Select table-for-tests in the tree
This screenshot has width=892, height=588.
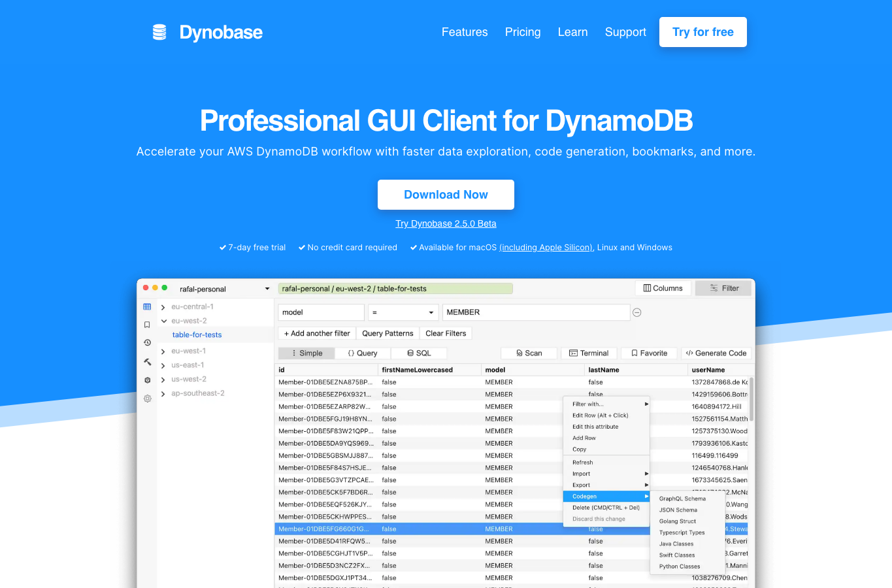197,335
